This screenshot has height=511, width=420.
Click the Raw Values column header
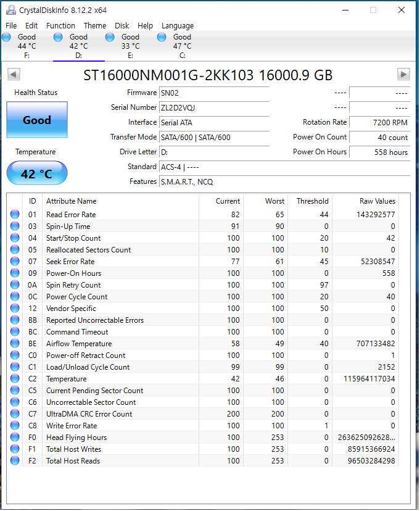click(365, 201)
